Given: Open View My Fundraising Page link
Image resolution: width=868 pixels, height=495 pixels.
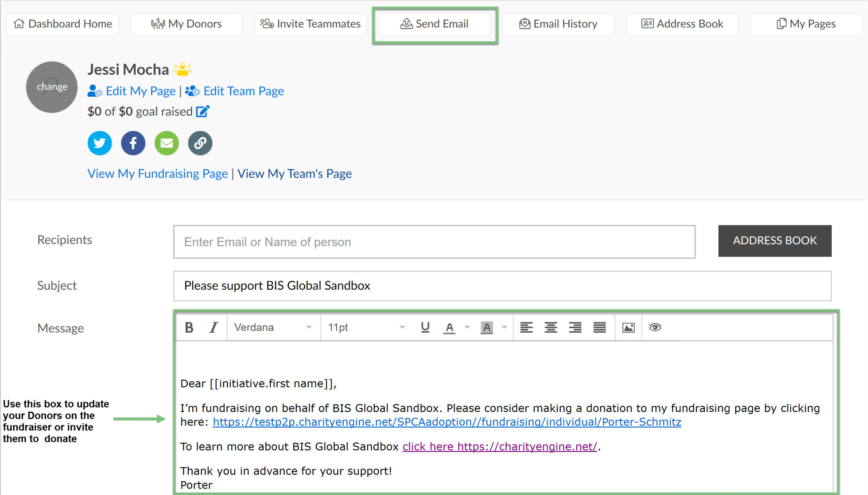Looking at the screenshot, I should point(158,174).
